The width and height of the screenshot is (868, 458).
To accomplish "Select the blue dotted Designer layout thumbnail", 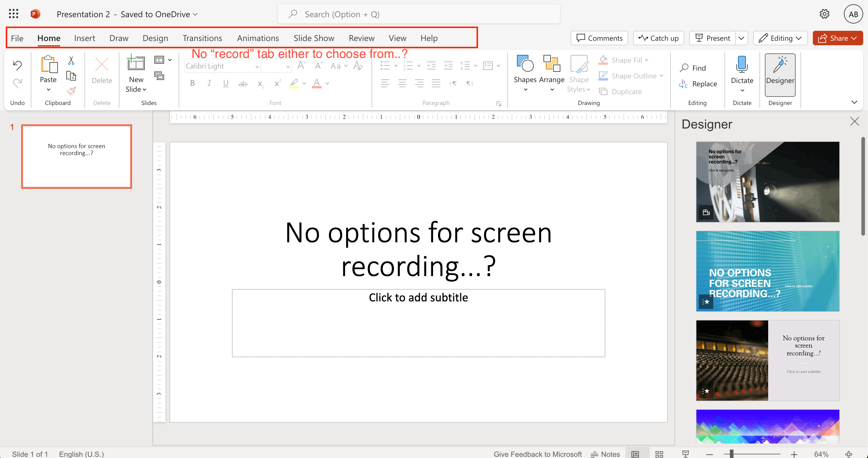I will [x=767, y=271].
